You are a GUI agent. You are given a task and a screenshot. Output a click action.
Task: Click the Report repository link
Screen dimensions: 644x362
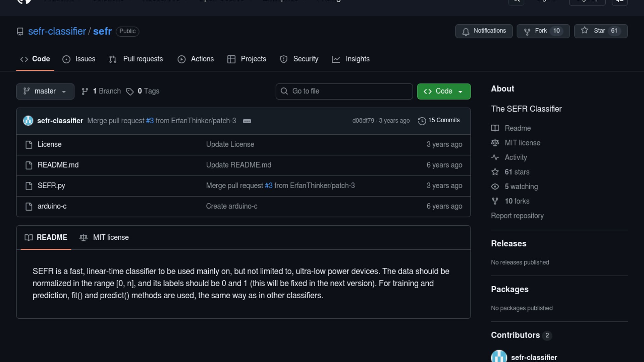517,216
